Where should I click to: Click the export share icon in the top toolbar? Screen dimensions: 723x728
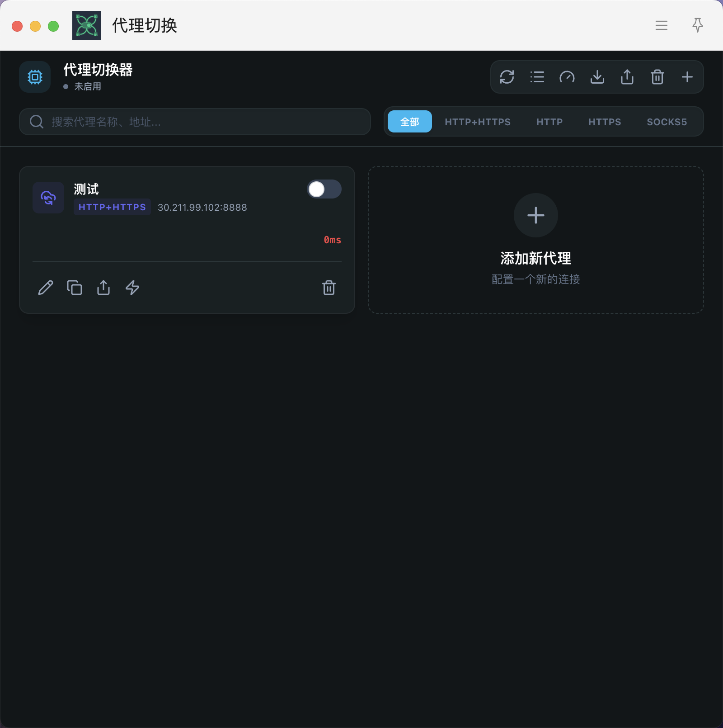pyautogui.click(x=627, y=77)
